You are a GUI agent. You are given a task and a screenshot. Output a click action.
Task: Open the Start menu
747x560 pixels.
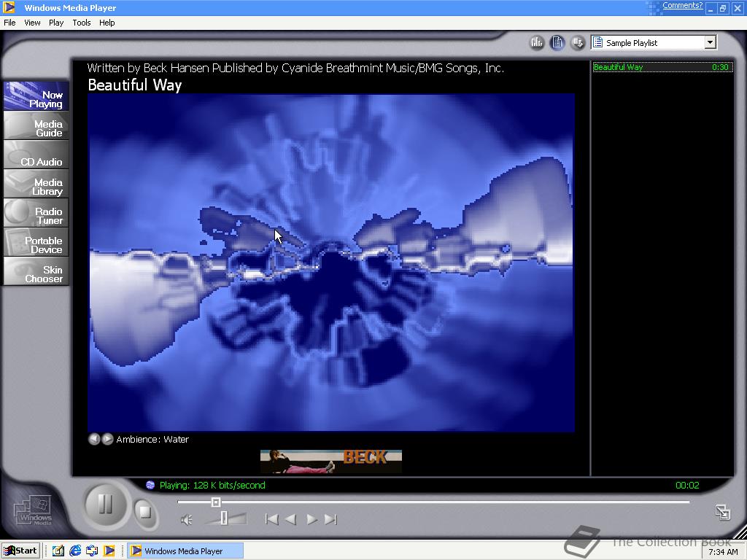coord(20,551)
